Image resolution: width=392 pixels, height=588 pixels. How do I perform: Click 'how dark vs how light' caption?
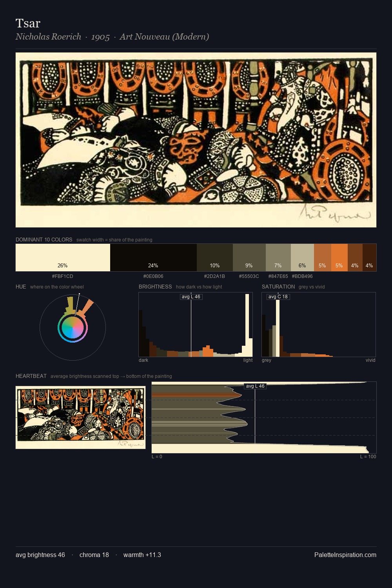(199, 287)
